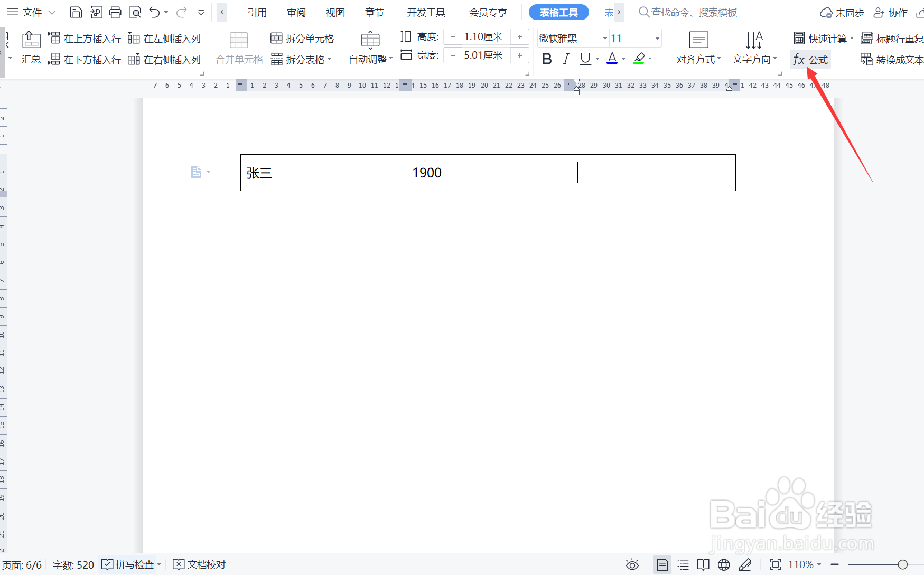Open Print Preview icon
Screen dimensions: 924x575
click(135, 12)
